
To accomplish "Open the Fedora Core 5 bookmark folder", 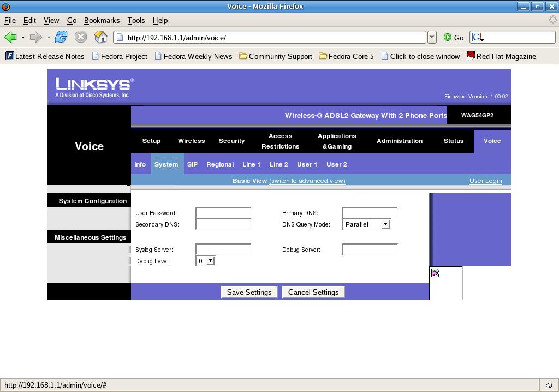I will 346,56.
